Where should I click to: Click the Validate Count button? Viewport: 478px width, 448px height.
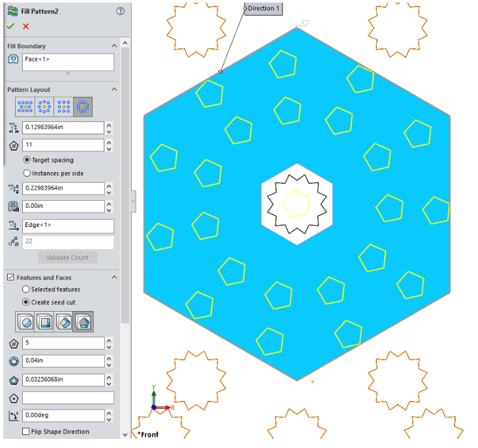point(67,258)
